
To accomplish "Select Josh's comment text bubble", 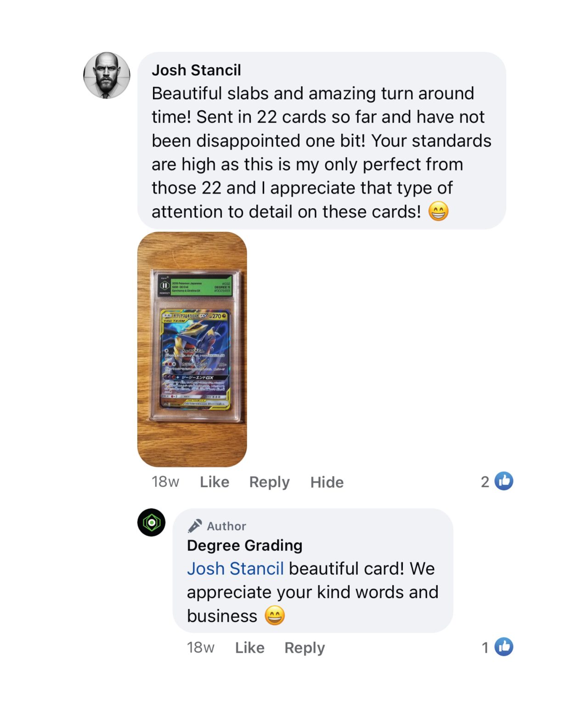I will [322, 141].
